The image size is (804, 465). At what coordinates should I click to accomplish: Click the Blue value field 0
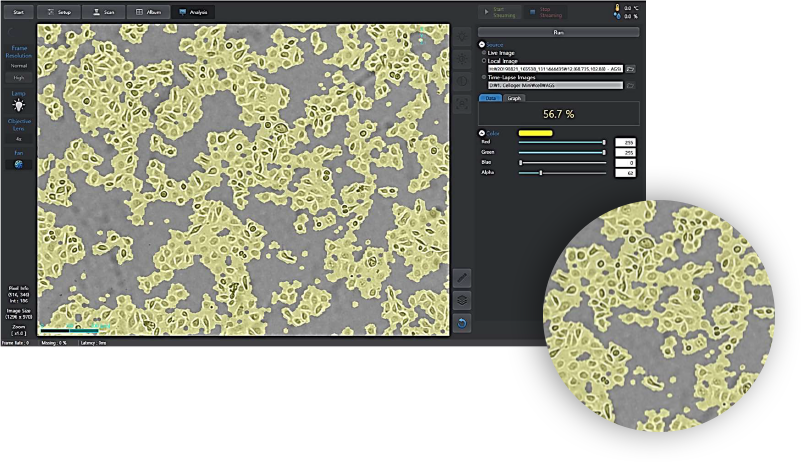click(x=625, y=163)
